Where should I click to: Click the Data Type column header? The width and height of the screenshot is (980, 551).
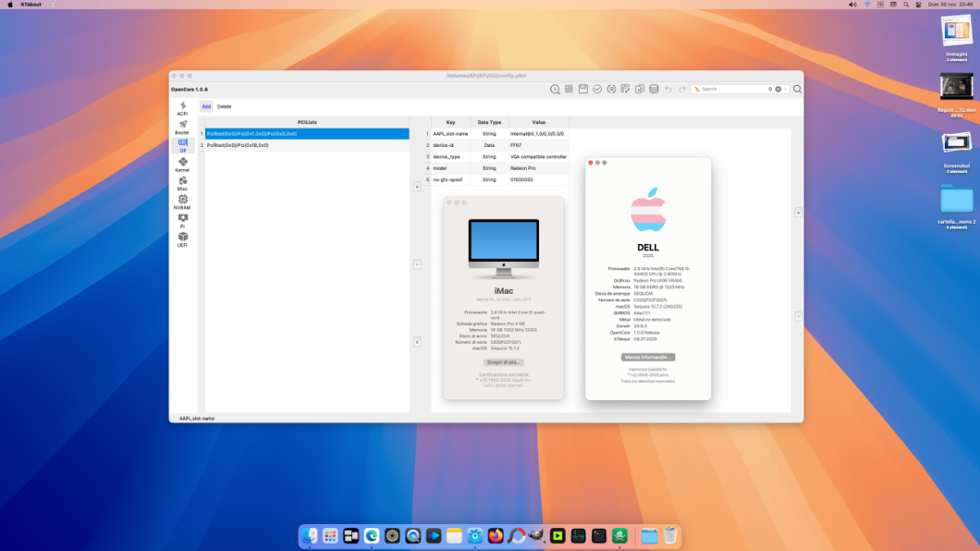(x=489, y=122)
